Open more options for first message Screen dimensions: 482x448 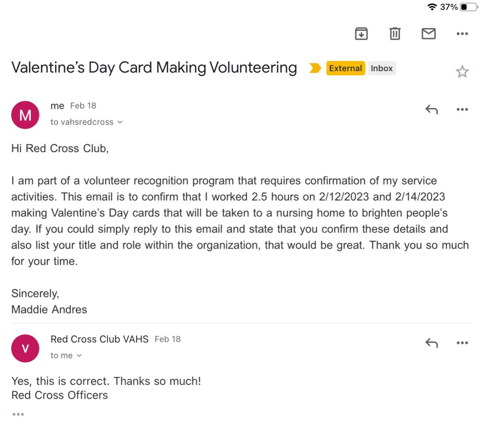click(x=462, y=110)
